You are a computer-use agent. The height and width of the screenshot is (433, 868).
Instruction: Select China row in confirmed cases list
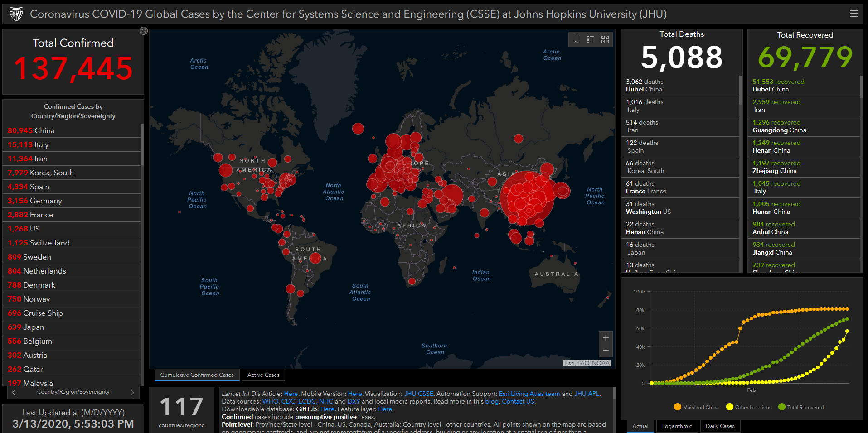click(72, 130)
